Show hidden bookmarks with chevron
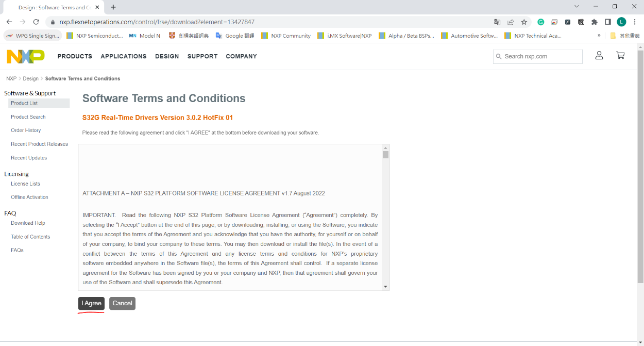Screen dimensions: 644x346 point(599,36)
